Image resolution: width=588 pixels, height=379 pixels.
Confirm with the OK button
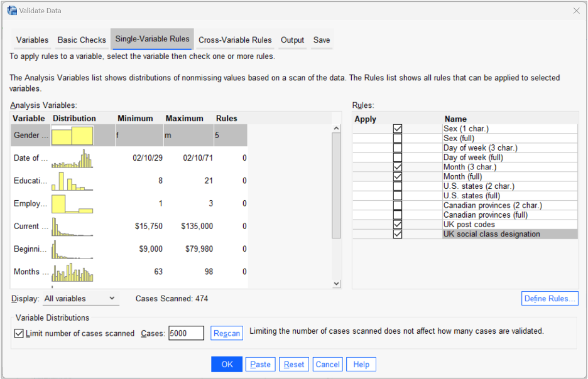tap(227, 364)
